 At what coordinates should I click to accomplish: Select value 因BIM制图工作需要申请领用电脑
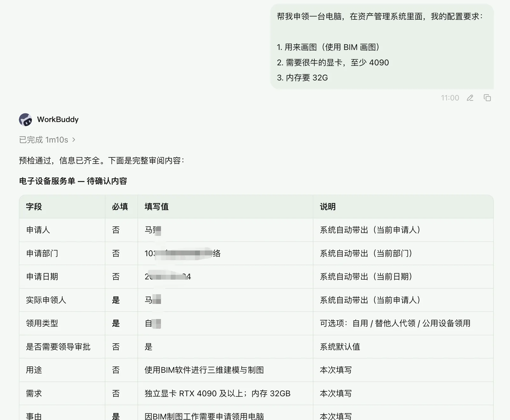[204, 416]
